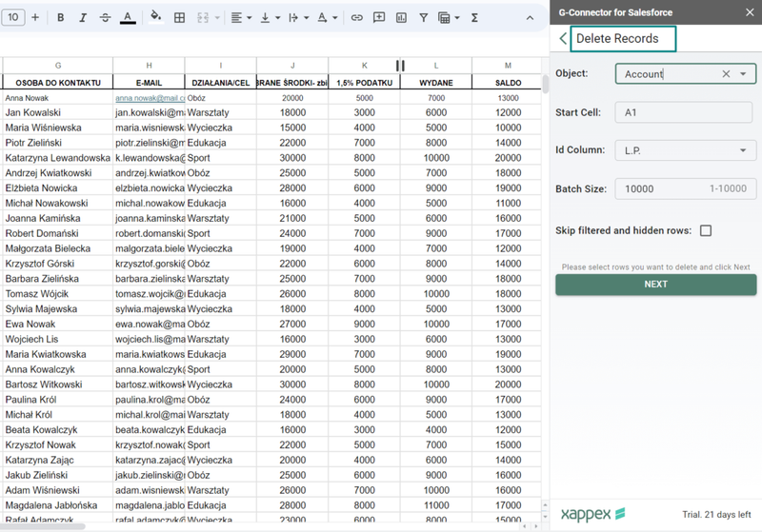Collapse the toolbar with the up chevron
This screenshot has height=532, width=762.
530,17
